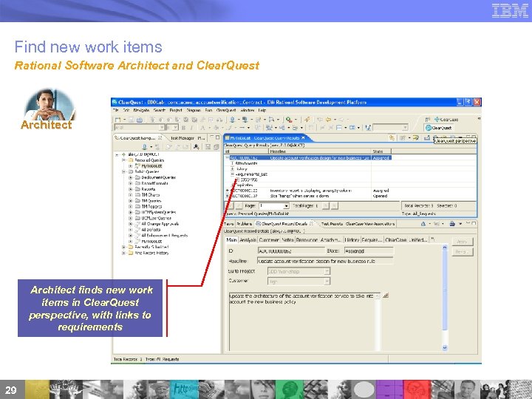Image resolution: width=532 pixels, height=399 pixels.
Task: Select the ClearCase View Associations tab
Action: click(370, 224)
